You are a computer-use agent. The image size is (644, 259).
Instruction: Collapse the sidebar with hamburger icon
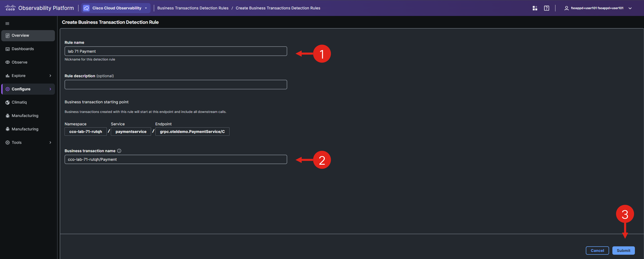(x=7, y=24)
